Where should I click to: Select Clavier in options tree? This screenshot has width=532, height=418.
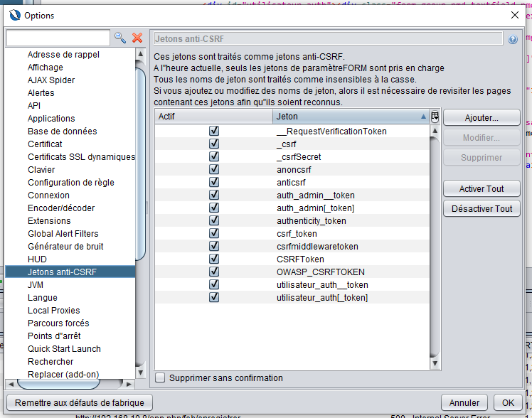(x=41, y=170)
